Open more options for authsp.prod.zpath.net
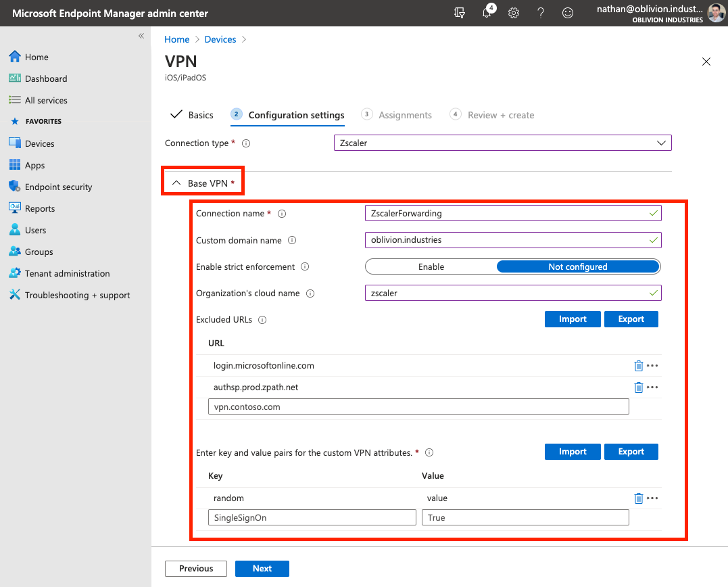 [x=652, y=388]
